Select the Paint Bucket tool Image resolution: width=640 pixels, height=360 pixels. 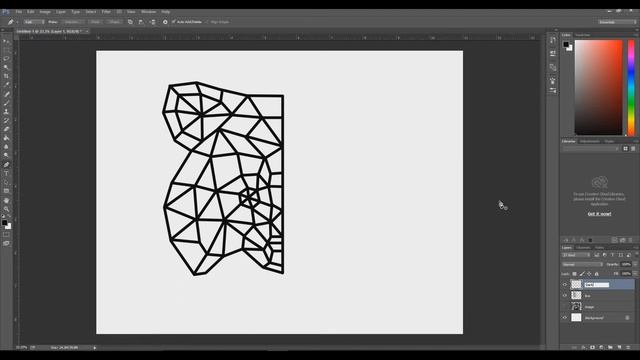tap(6, 138)
